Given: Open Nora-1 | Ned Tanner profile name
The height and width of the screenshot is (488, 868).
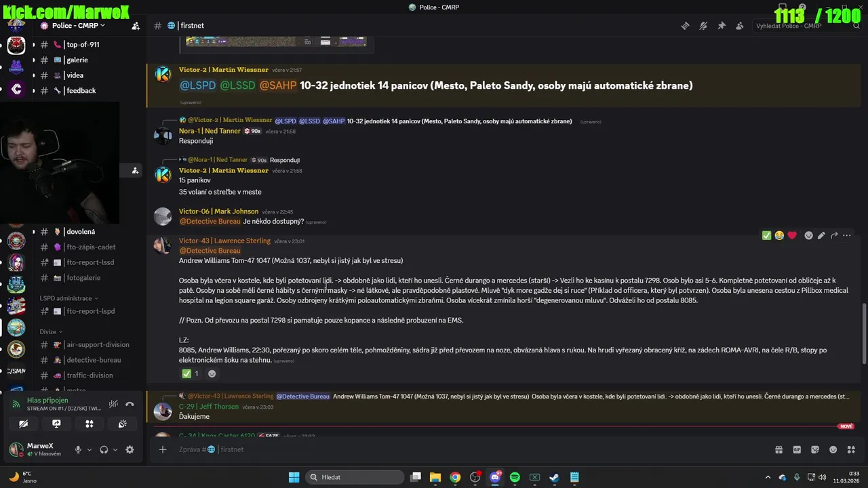Looking at the screenshot, I should [210, 131].
